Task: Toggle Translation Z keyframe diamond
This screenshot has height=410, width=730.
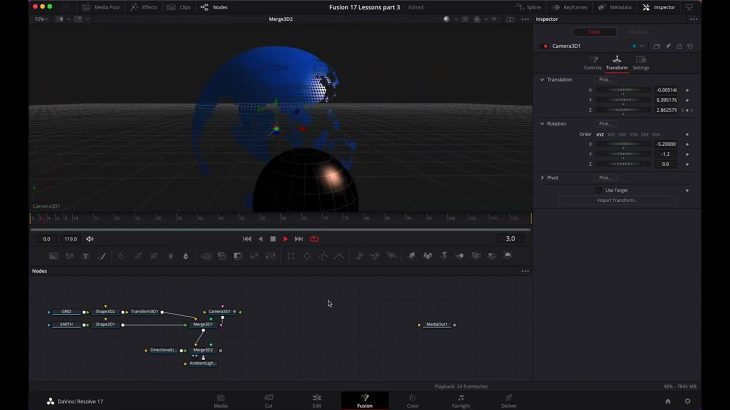Action: tap(687, 110)
